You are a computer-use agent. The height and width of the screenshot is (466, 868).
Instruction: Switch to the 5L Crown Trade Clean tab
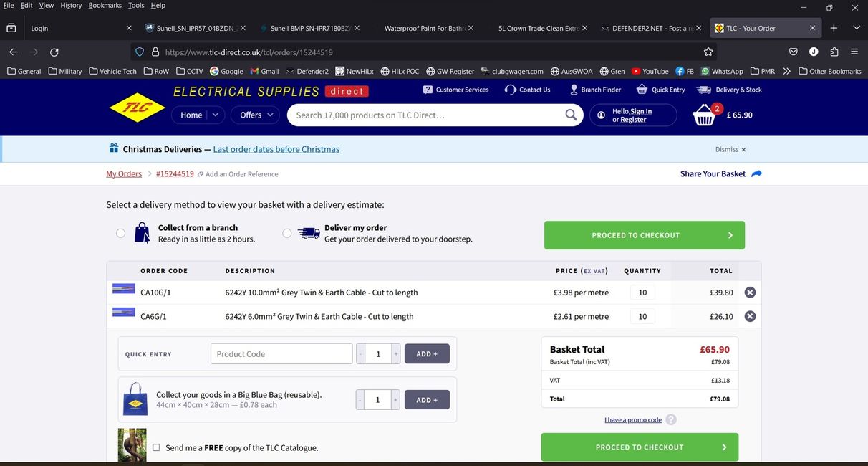537,28
